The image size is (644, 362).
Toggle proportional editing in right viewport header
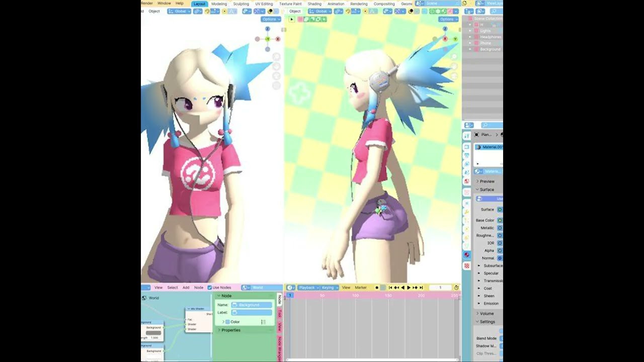click(x=366, y=11)
